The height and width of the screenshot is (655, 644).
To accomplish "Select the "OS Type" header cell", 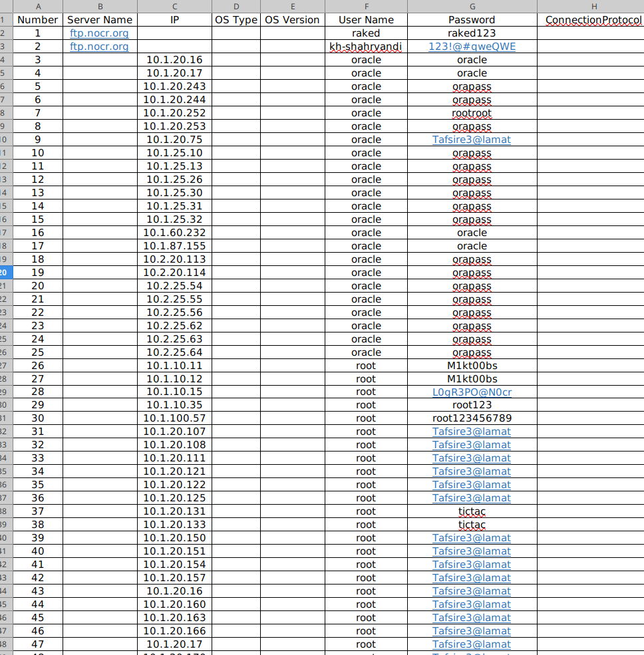I will (236, 20).
